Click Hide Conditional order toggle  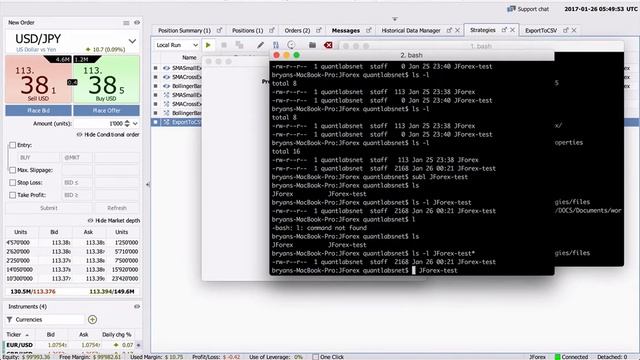108,135
